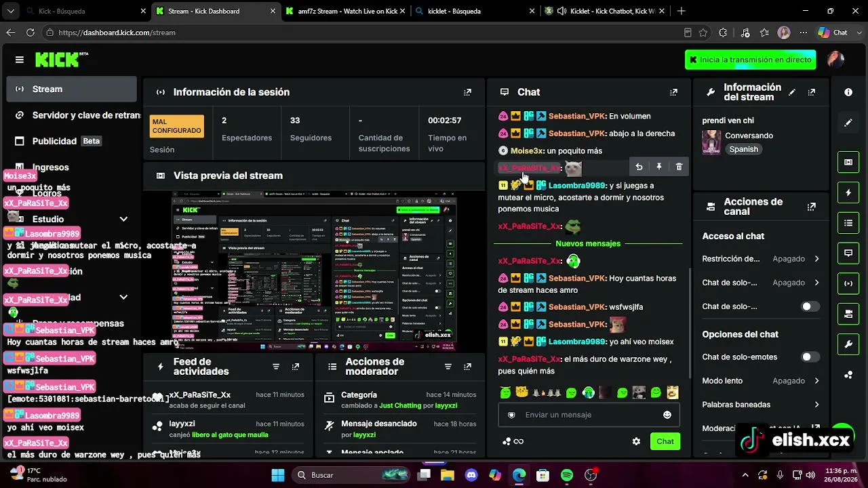Open the Edge Copilot Chat button
This screenshot has height=488, width=868.
833,33
